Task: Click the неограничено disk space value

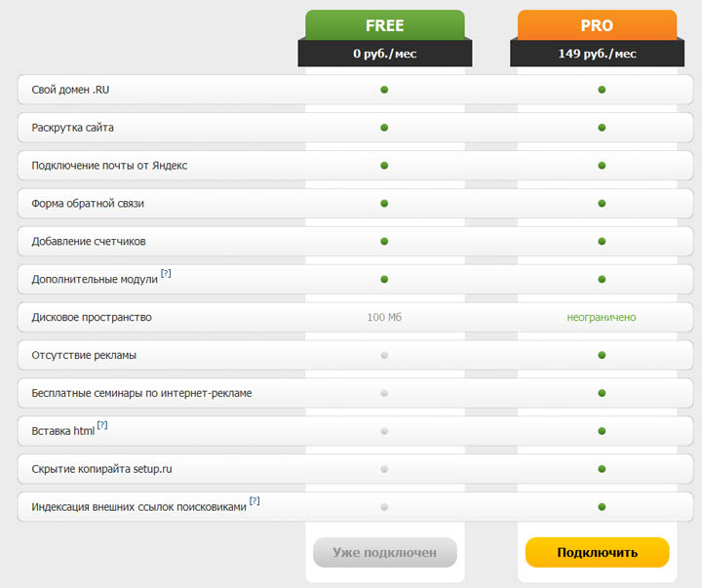Action: coord(602,317)
